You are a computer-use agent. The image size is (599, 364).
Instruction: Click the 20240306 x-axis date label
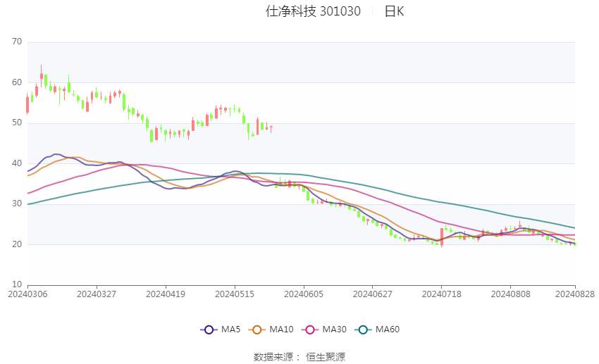click(x=27, y=294)
